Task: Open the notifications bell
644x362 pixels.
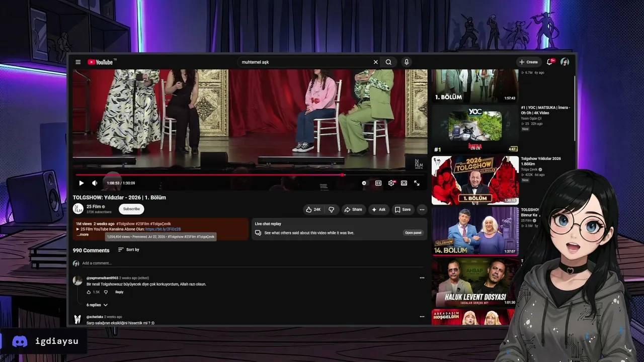Action: [x=550, y=62]
